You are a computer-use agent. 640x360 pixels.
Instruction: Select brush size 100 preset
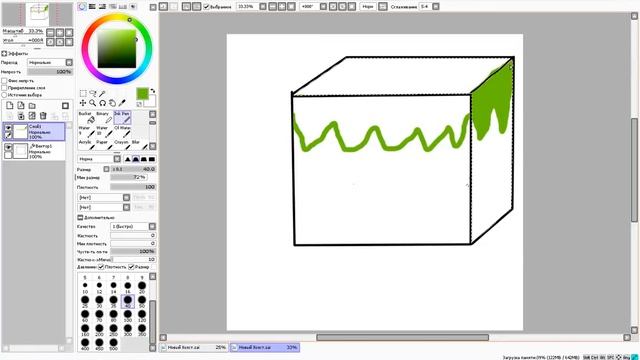coord(128,316)
